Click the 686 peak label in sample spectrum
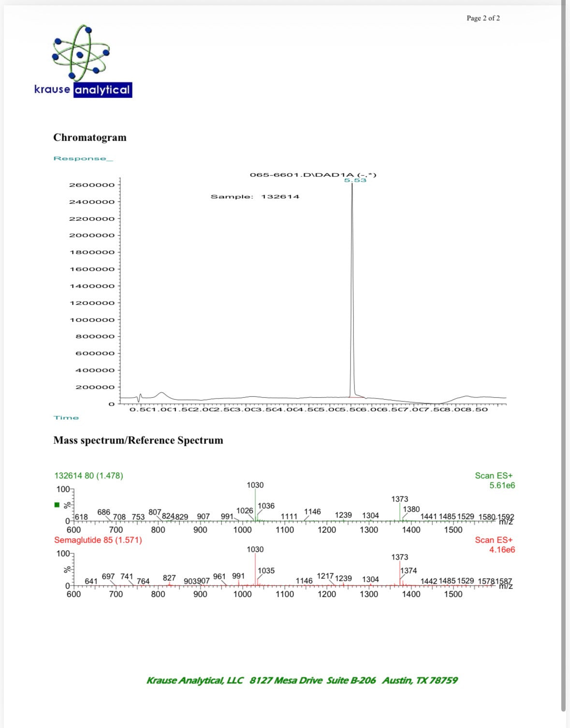This screenshot has width=570, height=728. 103,512
